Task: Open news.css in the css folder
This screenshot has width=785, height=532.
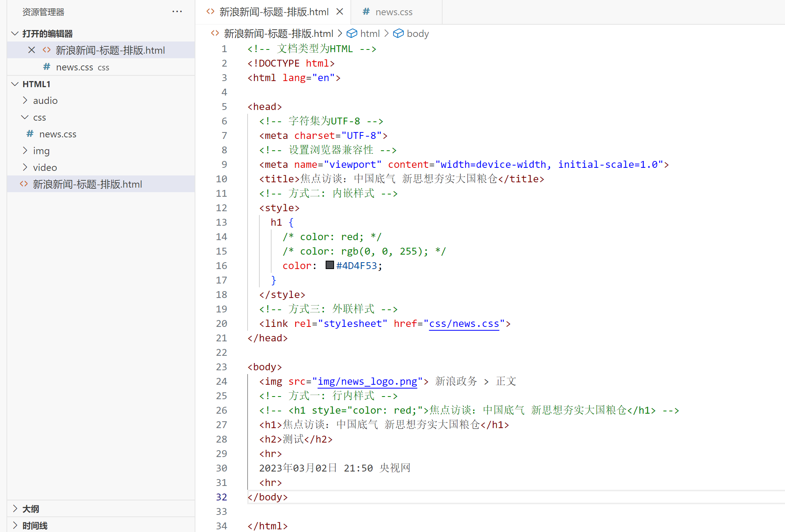Action: pyautogui.click(x=101, y=134)
